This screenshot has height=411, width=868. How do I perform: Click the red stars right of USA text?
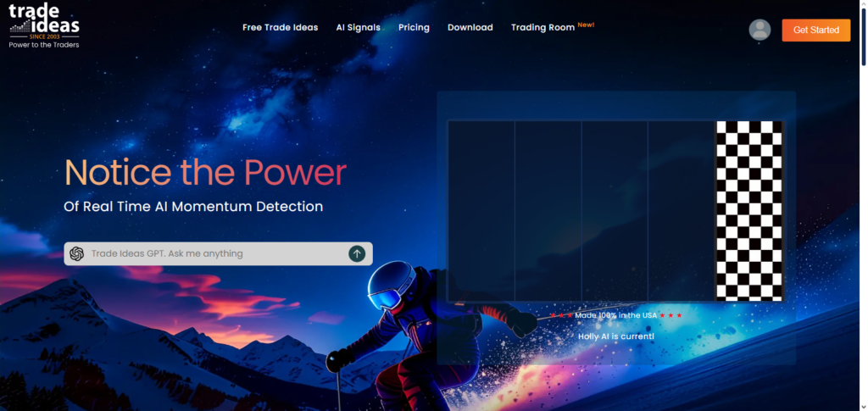(671, 315)
